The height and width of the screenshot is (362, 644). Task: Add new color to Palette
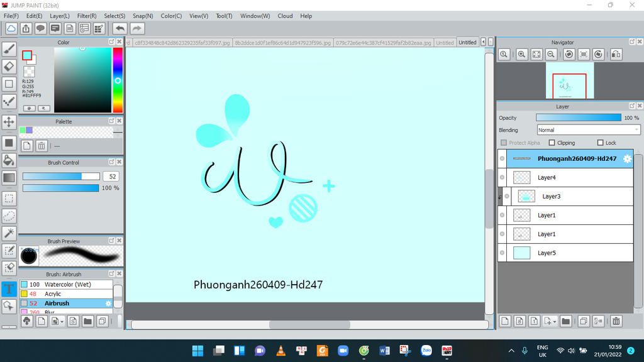pyautogui.click(x=26, y=146)
